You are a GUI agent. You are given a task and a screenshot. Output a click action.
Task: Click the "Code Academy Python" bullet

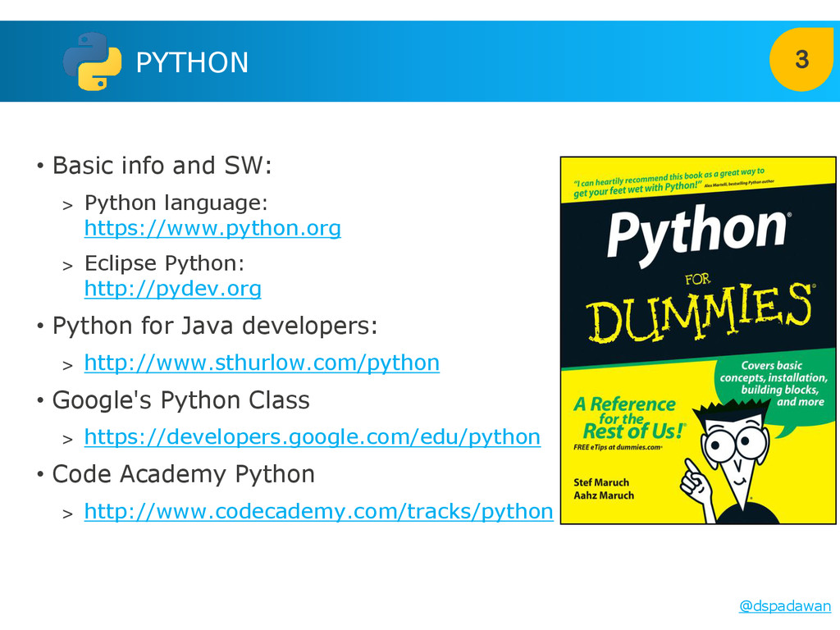[x=183, y=474]
